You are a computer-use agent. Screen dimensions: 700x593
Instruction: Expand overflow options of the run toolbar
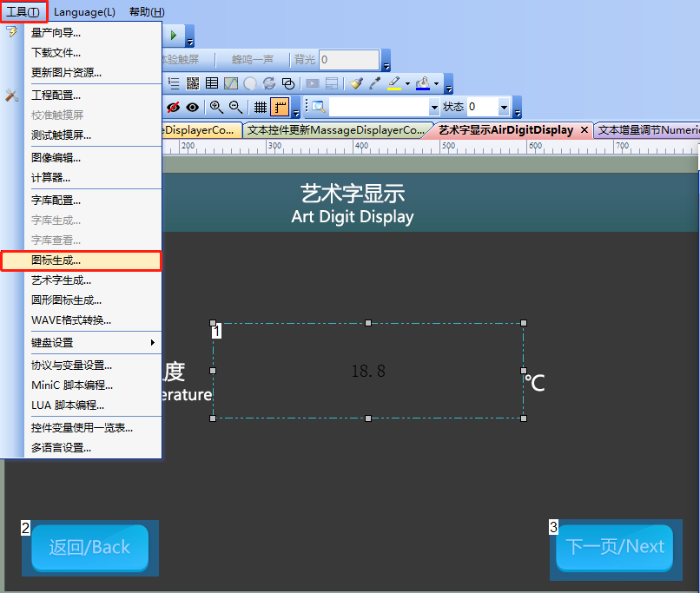pos(189,36)
